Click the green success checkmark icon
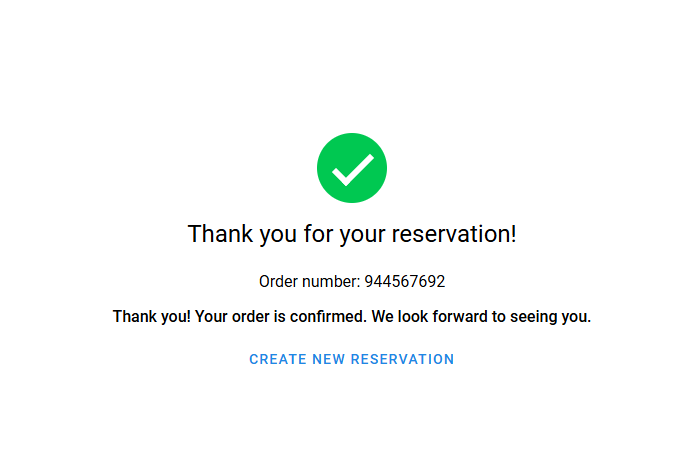This screenshot has height=476, width=699. point(352,168)
